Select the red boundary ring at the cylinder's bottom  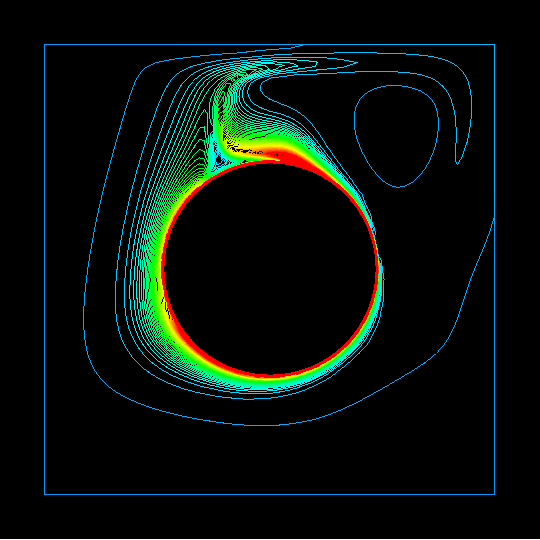270,374
